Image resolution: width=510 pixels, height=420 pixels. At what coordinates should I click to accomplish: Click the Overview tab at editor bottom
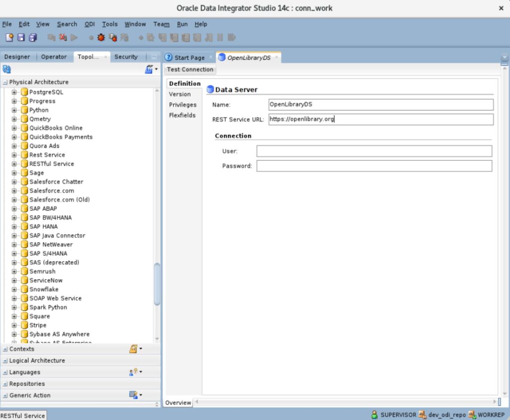click(x=178, y=403)
